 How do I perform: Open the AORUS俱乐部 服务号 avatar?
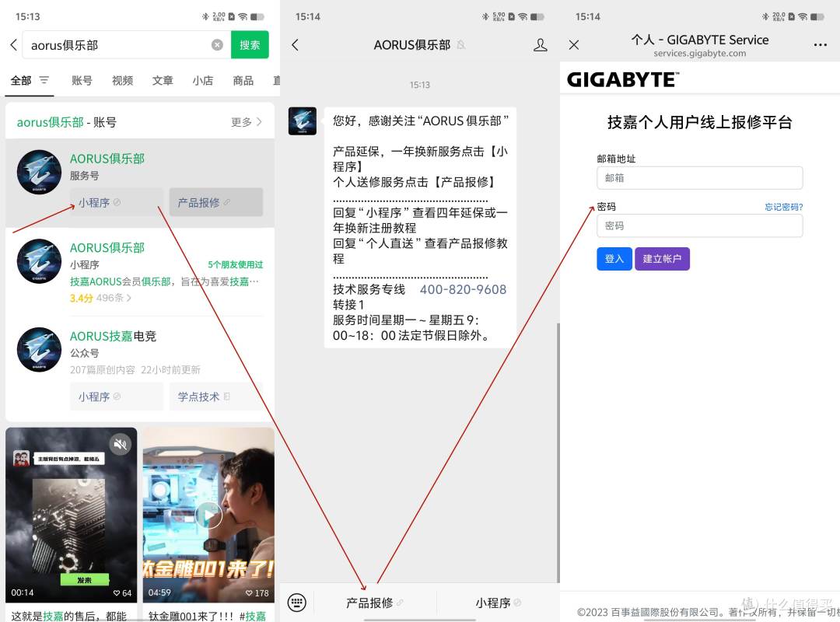coord(39,172)
